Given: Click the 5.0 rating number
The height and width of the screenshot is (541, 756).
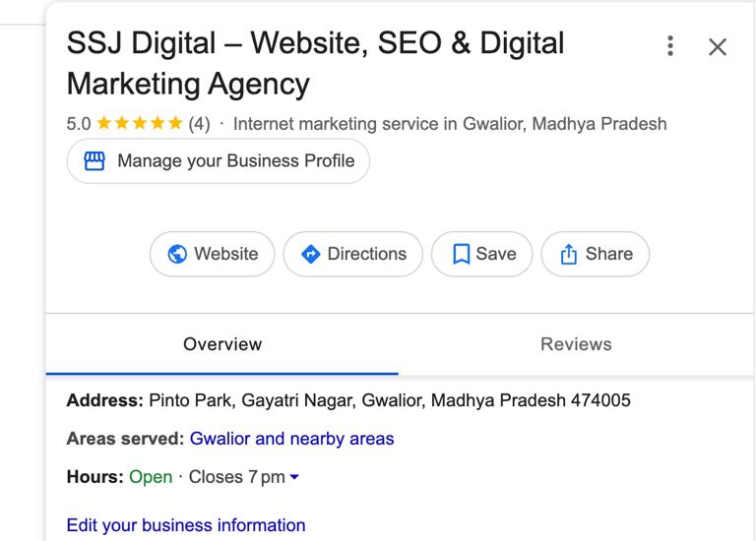Looking at the screenshot, I should (x=79, y=124).
